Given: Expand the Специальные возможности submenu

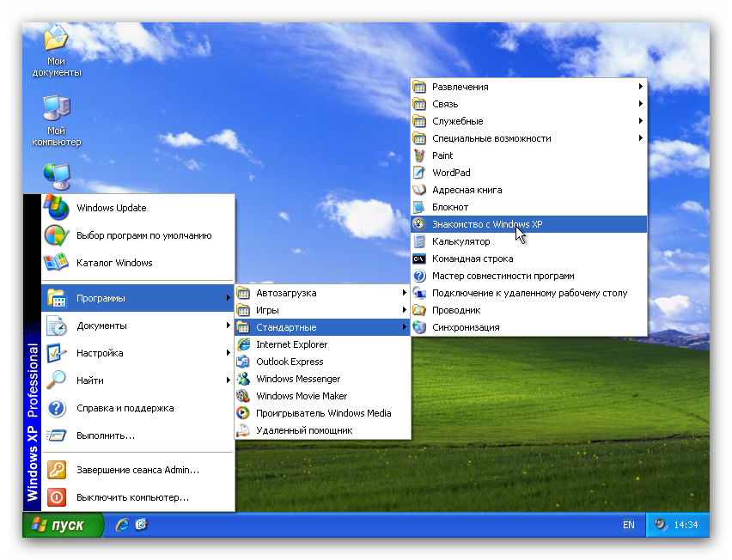Looking at the screenshot, I should click(x=491, y=138).
